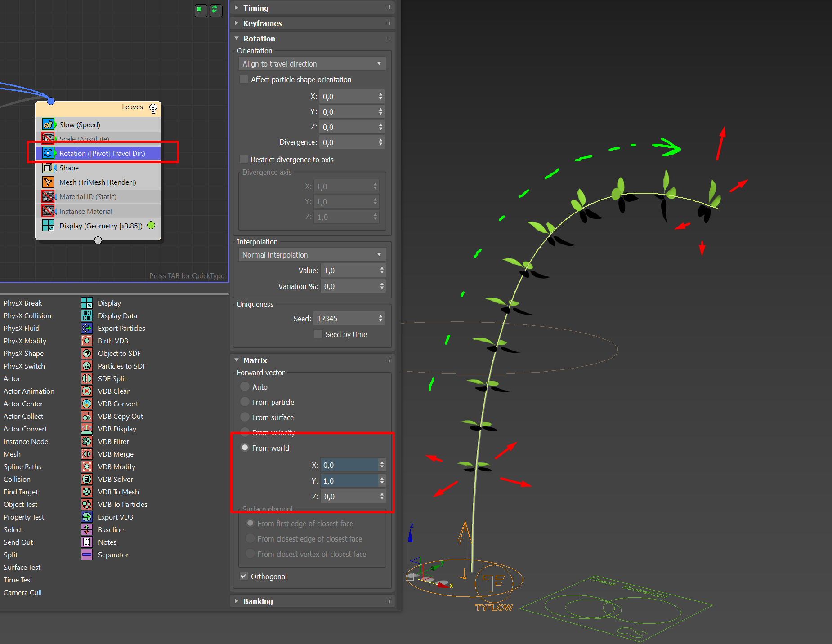Expand the Banking rollout
This screenshot has width=832, height=644.
(258, 601)
